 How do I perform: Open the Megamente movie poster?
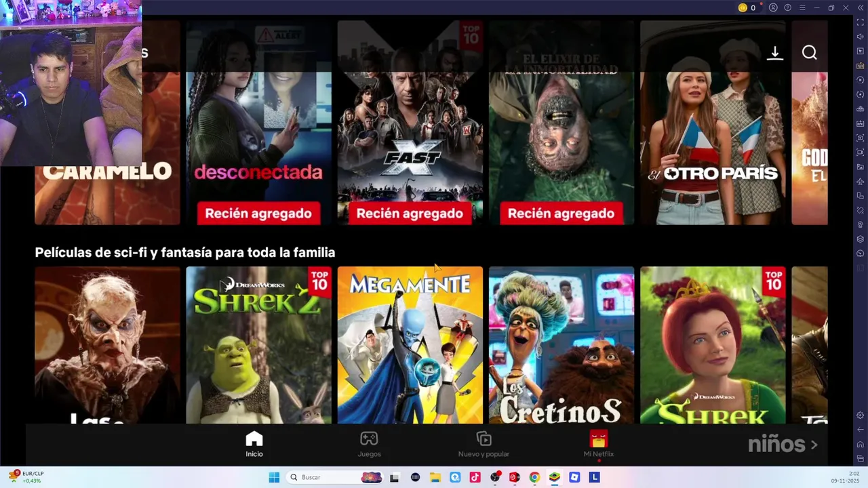410,345
